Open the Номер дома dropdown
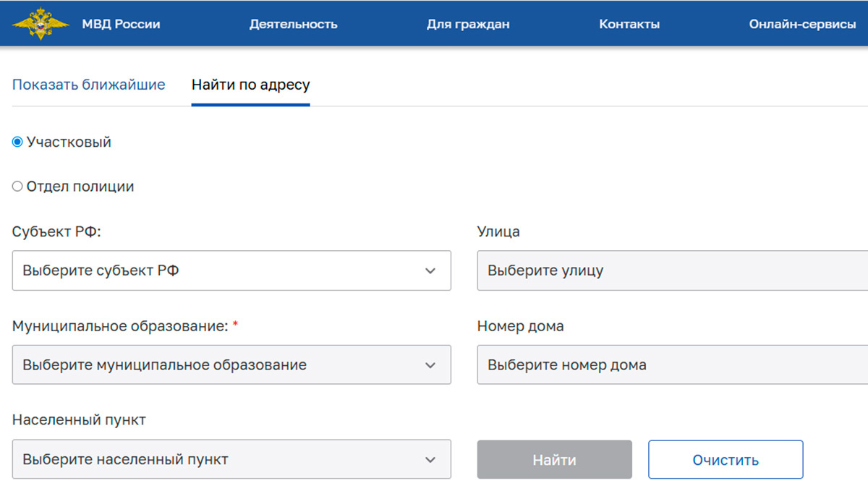 [651, 364]
